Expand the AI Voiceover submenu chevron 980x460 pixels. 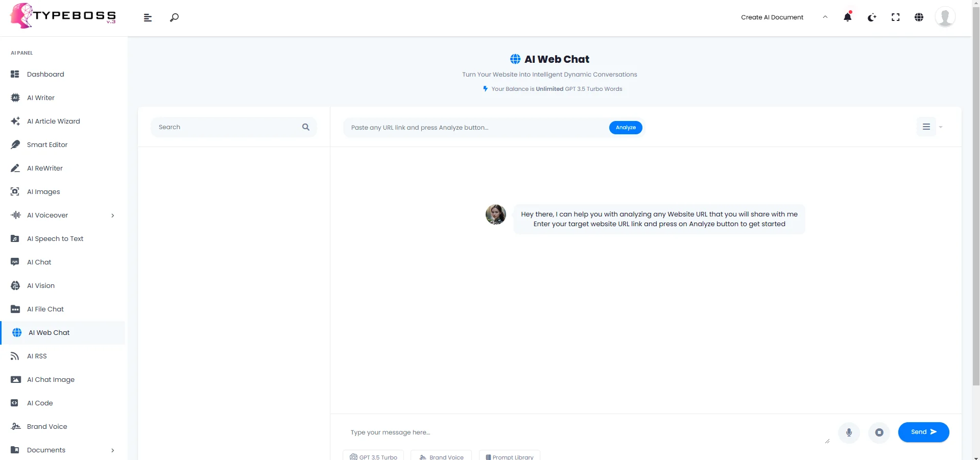[x=112, y=215]
